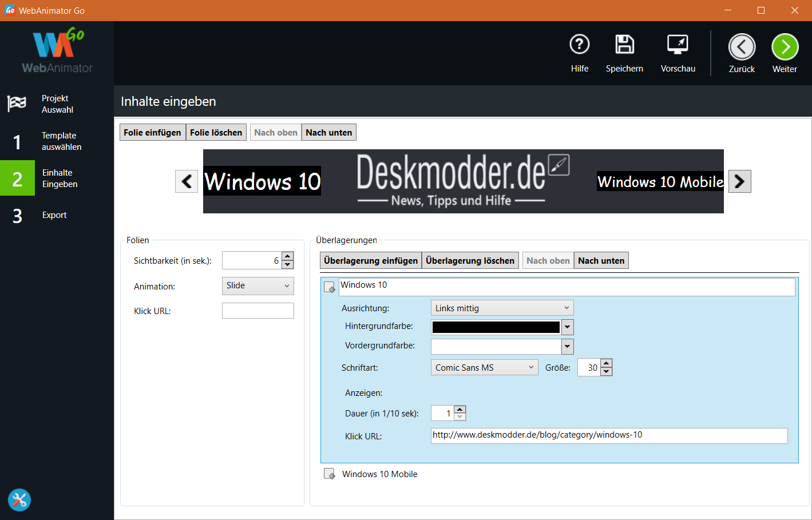
Task: Click the Projekt Auswahl flag icon
Action: [17, 104]
